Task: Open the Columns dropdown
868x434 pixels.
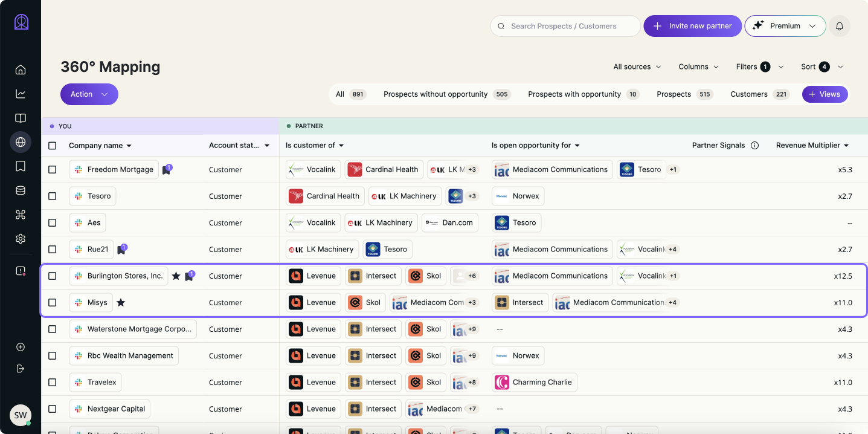Action: 699,66
